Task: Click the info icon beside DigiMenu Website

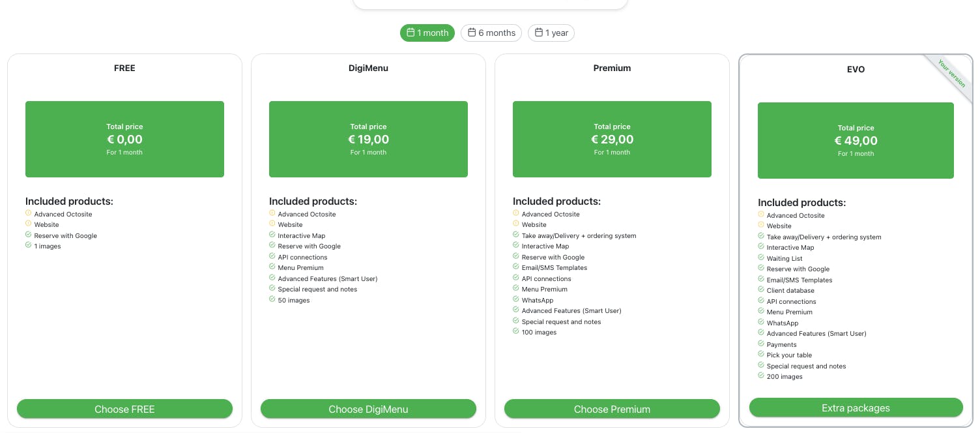Action: click(272, 224)
